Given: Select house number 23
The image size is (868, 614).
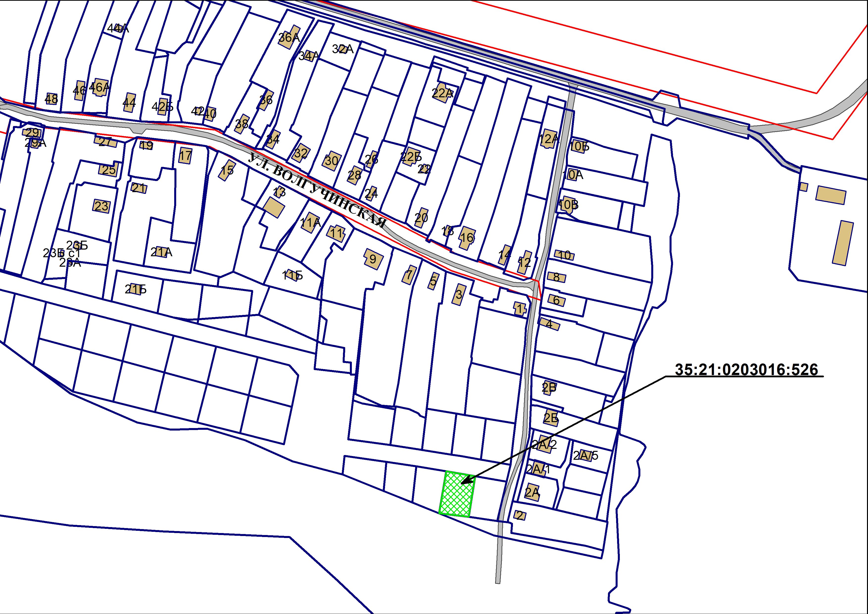Looking at the screenshot, I should 101,206.
